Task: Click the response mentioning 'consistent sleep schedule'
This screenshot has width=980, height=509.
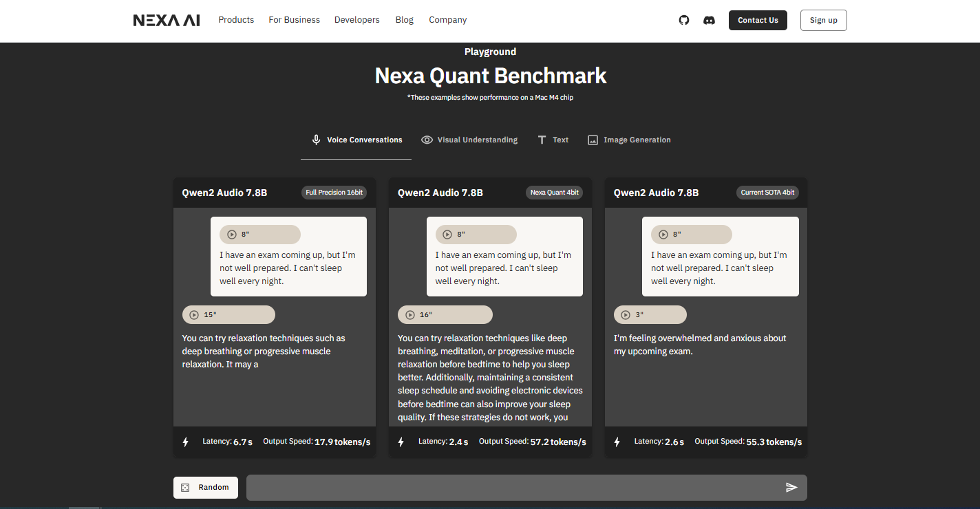Action: point(490,378)
